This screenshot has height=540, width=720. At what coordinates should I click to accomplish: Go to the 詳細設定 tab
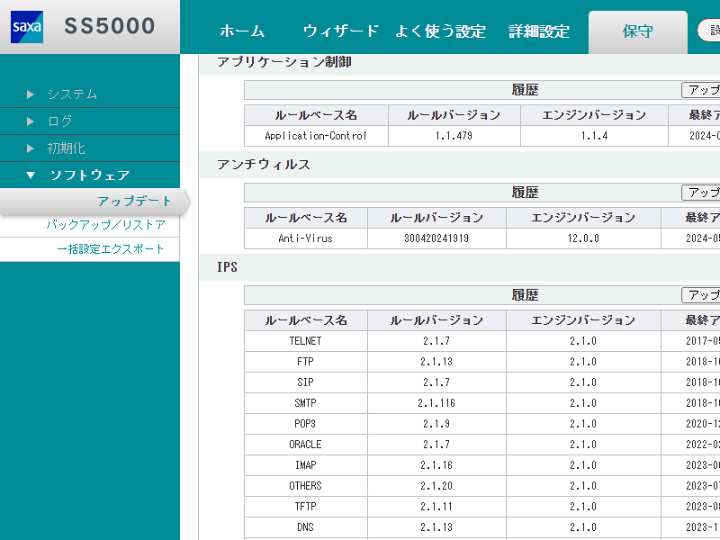(x=539, y=31)
